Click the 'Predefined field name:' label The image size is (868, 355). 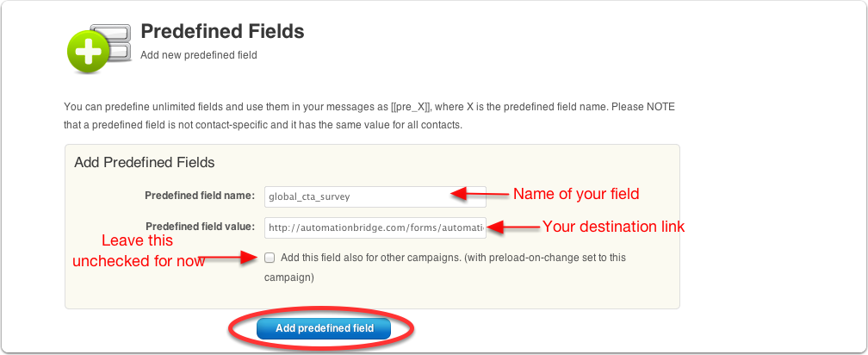(x=200, y=196)
